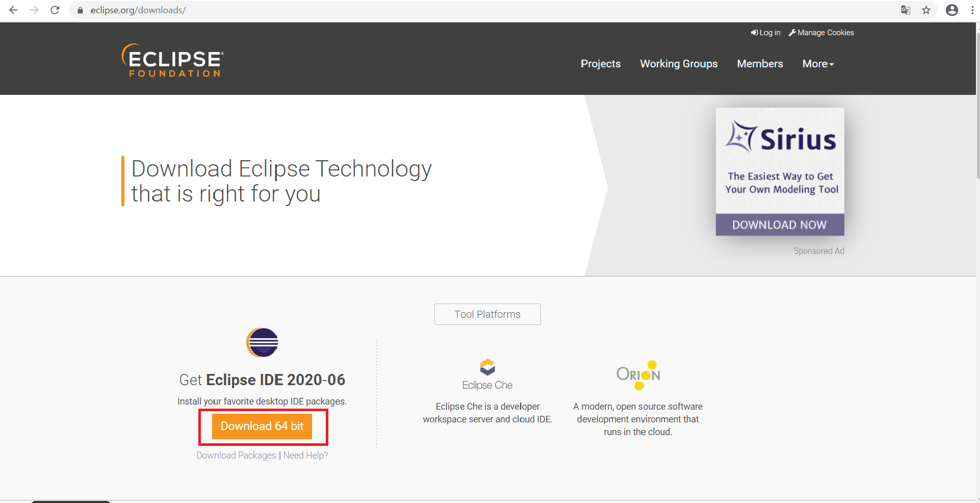Viewport: 980px width, 503px height.
Task: Click Download 64 bit button
Action: click(x=262, y=426)
